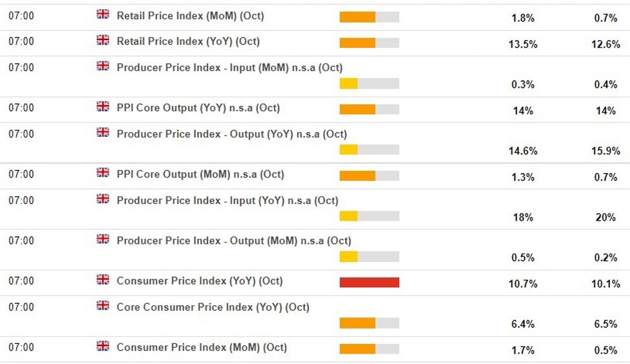Click UK flag beside Retail Price Index (MoM)
The width and height of the screenshot is (630, 364).
click(x=103, y=14)
